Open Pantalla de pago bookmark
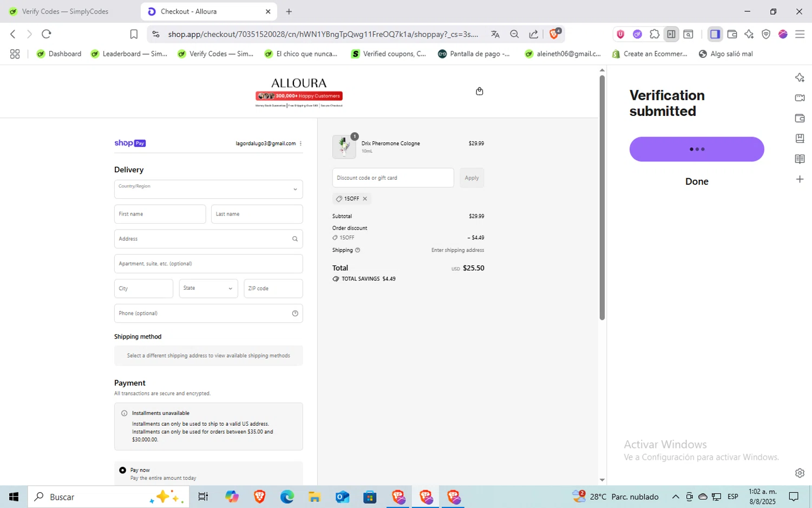The width and height of the screenshot is (812, 508). pyautogui.click(x=474, y=54)
